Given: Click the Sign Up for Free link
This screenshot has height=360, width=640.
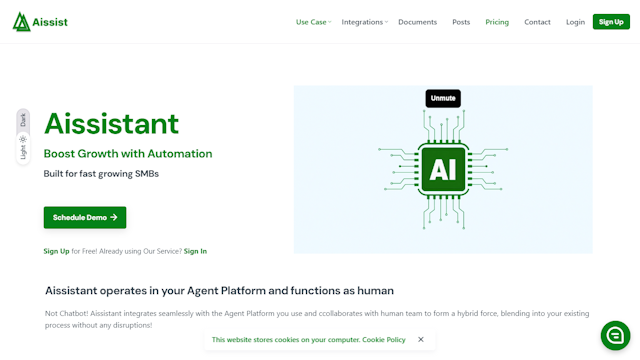Looking at the screenshot, I should click(x=56, y=251).
